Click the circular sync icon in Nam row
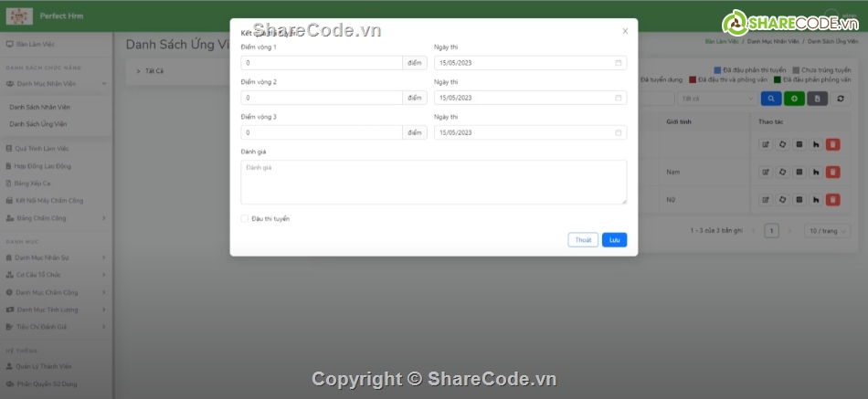The height and width of the screenshot is (399, 868). [782, 172]
